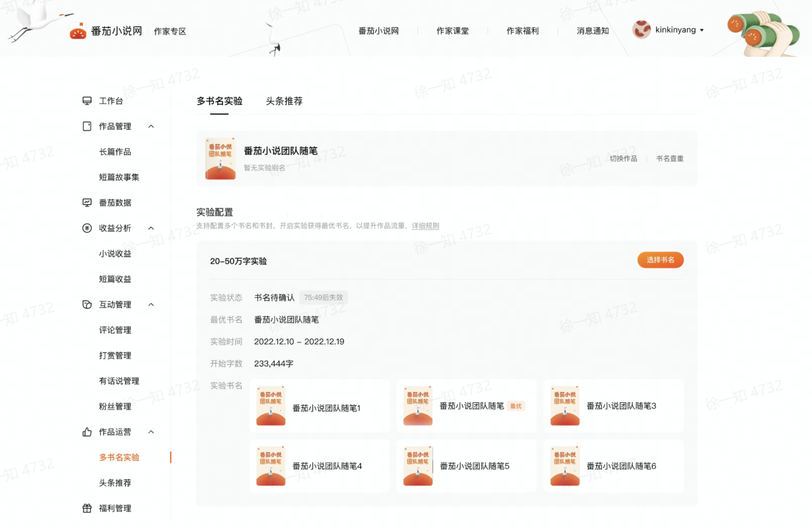Open 作家课堂 in the top navigation
The height and width of the screenshot is (528, 812).
(x=452, y=31)
